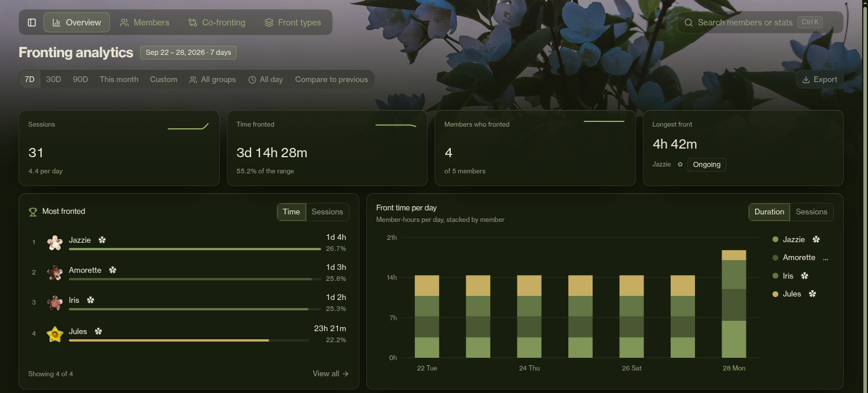The height and width of the screenshot is (393, 868).
Task: Click the 26 Sat stacked bar
Action: (x=631, y=317)
